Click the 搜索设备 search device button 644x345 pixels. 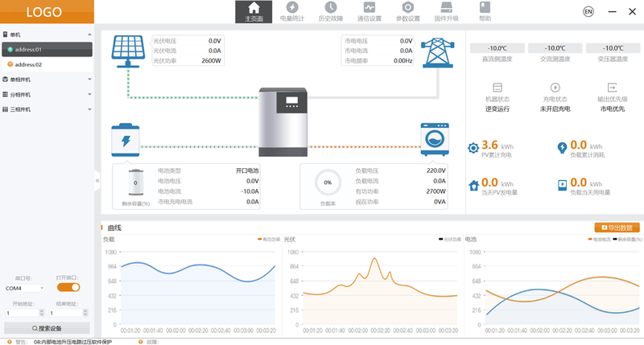tap(47, 328)
